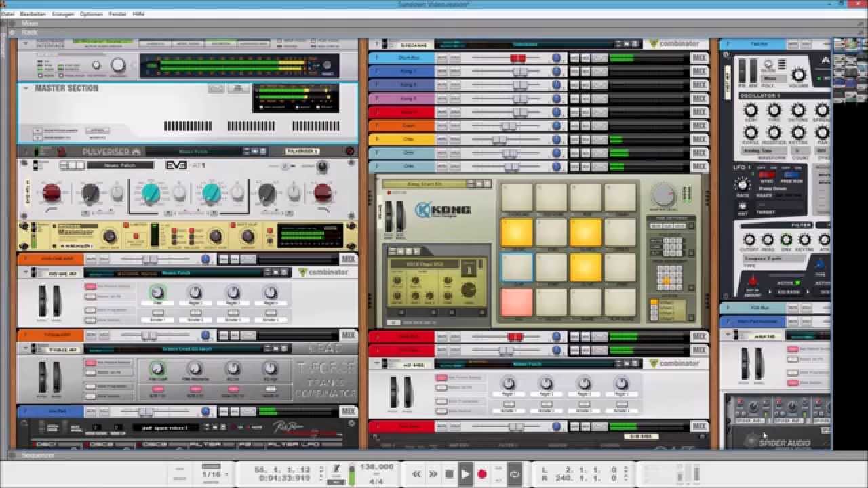
Task: Open the 1/16 quantize value dropdown
Action: pos(215,474)
